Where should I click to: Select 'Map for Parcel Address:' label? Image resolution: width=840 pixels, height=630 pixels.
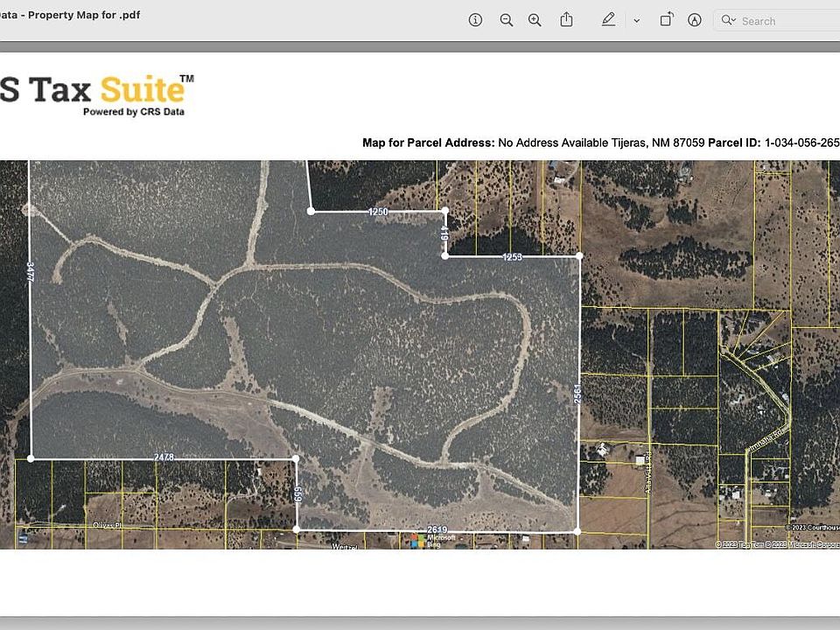[x=429, y=143]
